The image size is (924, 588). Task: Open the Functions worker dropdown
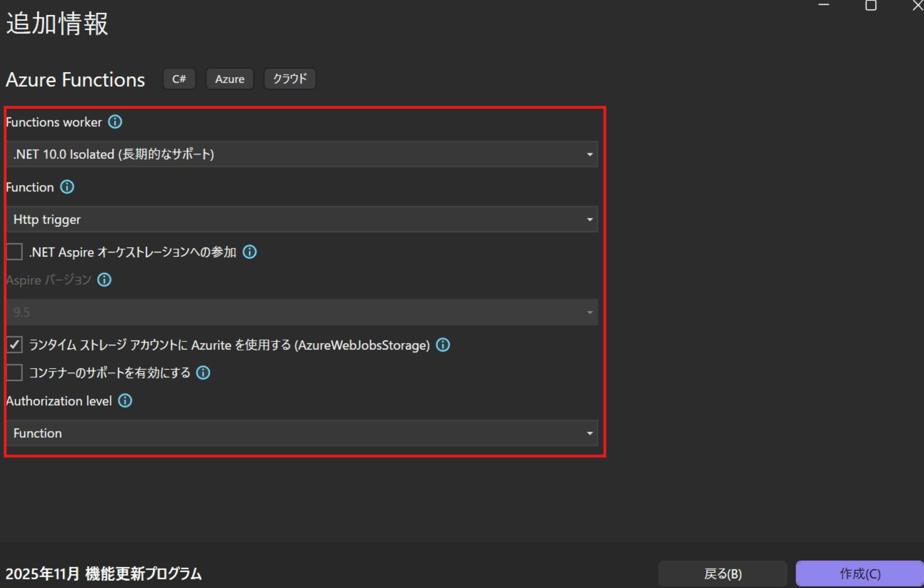[x=302, y=154]
